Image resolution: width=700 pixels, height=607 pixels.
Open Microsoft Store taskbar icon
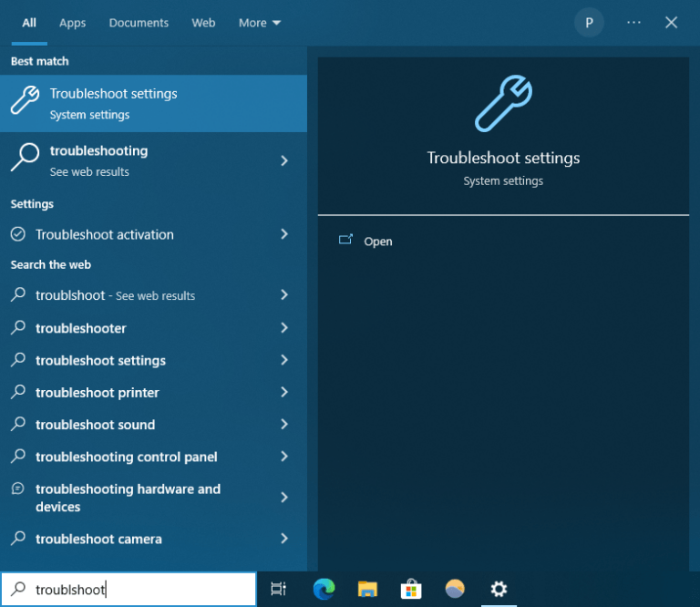click(x=411, y=589)
